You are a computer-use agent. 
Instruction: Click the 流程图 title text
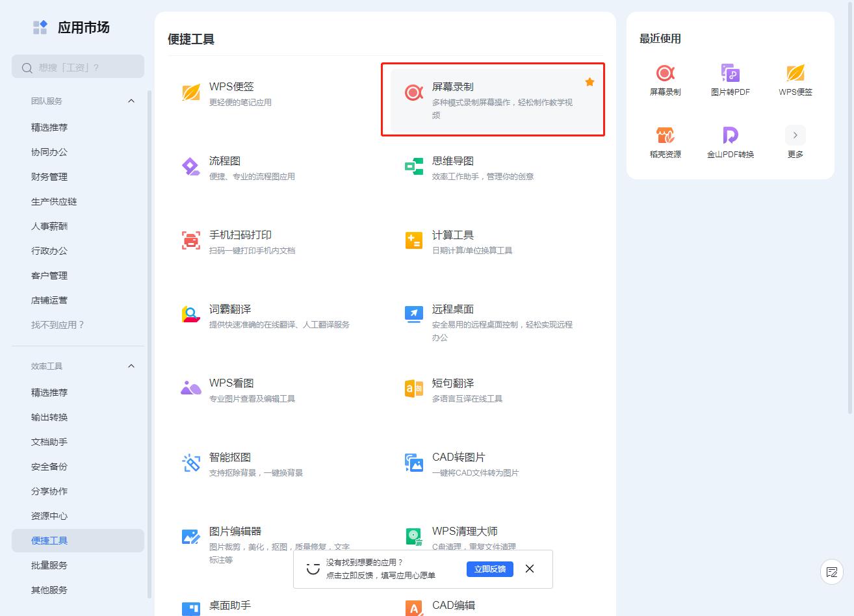pyautogui.click(x=225, y=161)
